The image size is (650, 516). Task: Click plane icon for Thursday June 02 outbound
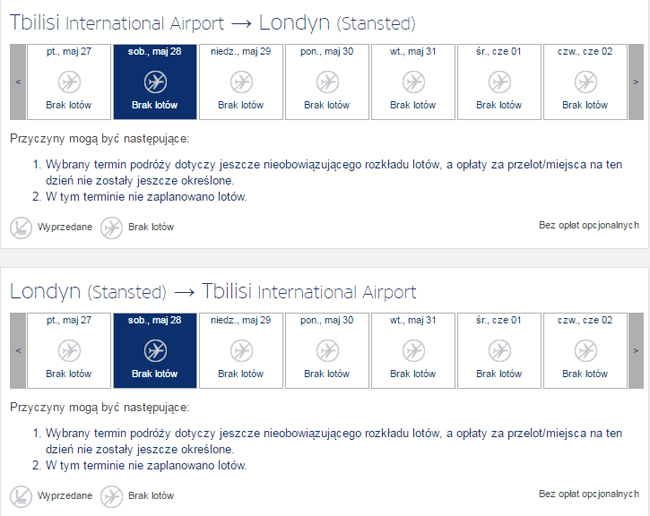pos(585,81)
